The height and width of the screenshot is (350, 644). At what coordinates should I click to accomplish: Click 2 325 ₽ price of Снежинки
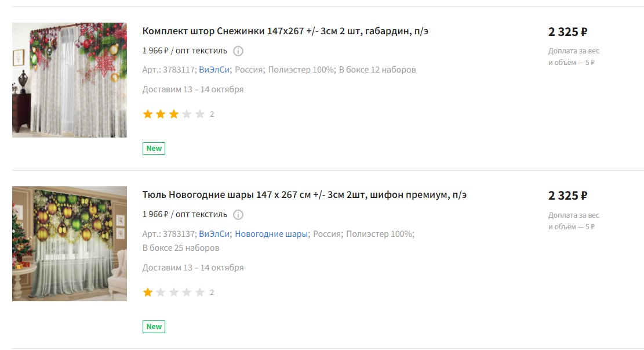567,32
